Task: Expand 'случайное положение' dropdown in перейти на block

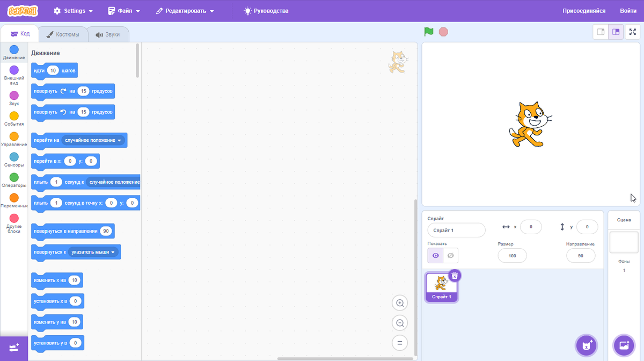Action: pyautogui.click(x=93, y=140)
